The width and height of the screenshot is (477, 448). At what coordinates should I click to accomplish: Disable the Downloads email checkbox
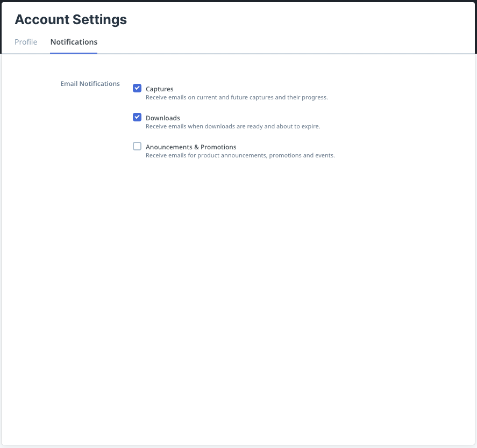pos(137,118)
